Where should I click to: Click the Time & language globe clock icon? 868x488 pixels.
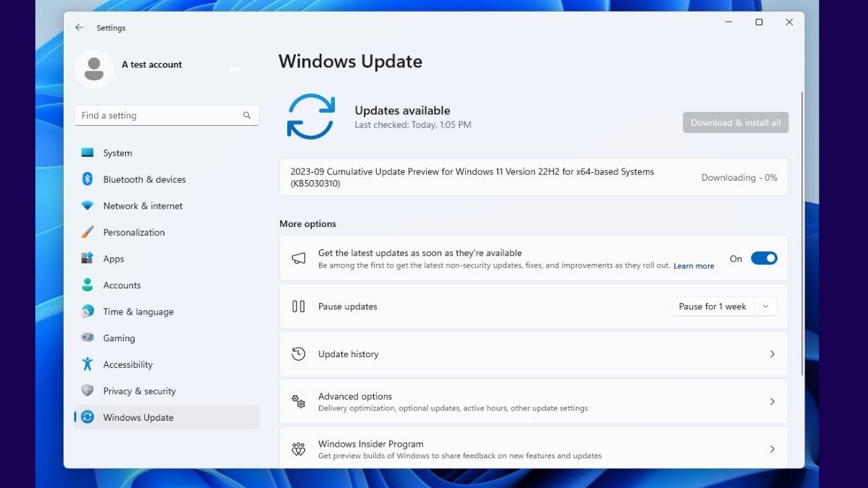tap(88, 312)
